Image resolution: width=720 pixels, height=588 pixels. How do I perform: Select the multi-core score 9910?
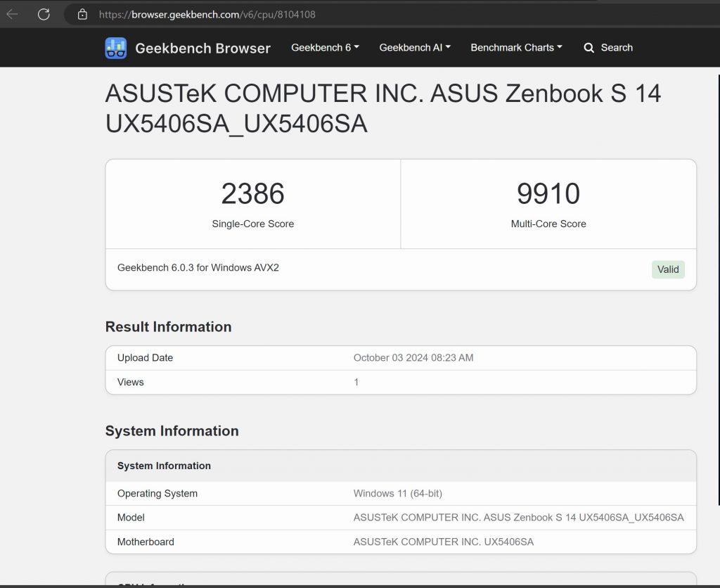coord(548,193)
